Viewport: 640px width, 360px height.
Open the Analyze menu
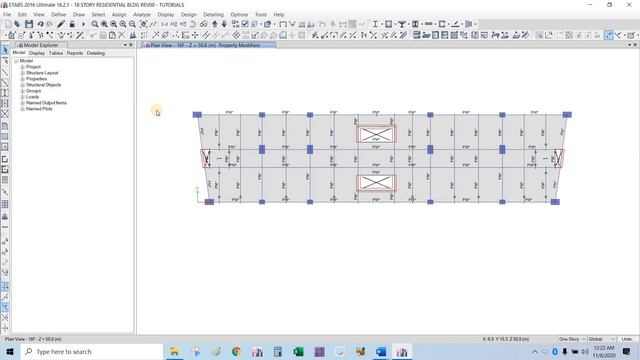click(142, 14)
